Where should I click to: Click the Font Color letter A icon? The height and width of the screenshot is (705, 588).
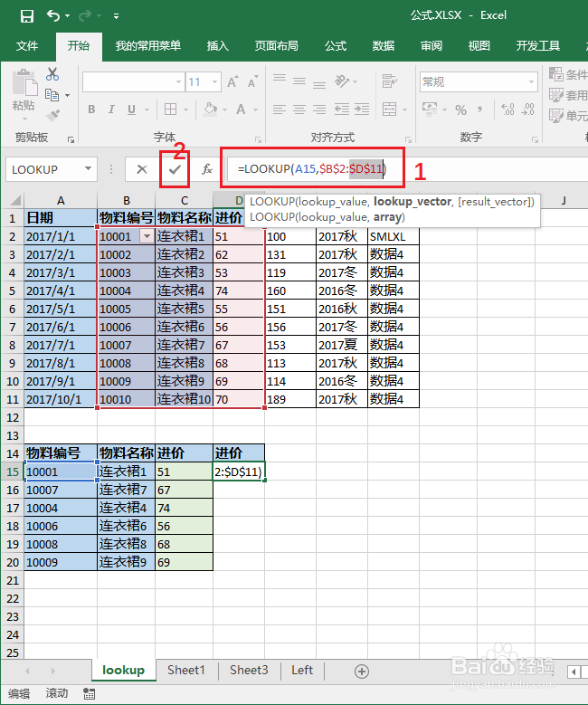(x=241, y=110)
